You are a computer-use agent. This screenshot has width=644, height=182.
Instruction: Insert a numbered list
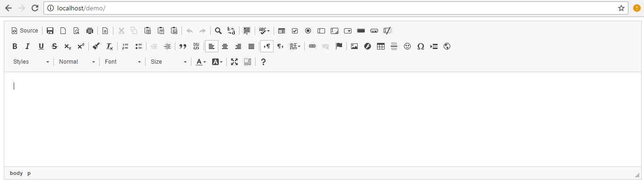tap(125, 46)
